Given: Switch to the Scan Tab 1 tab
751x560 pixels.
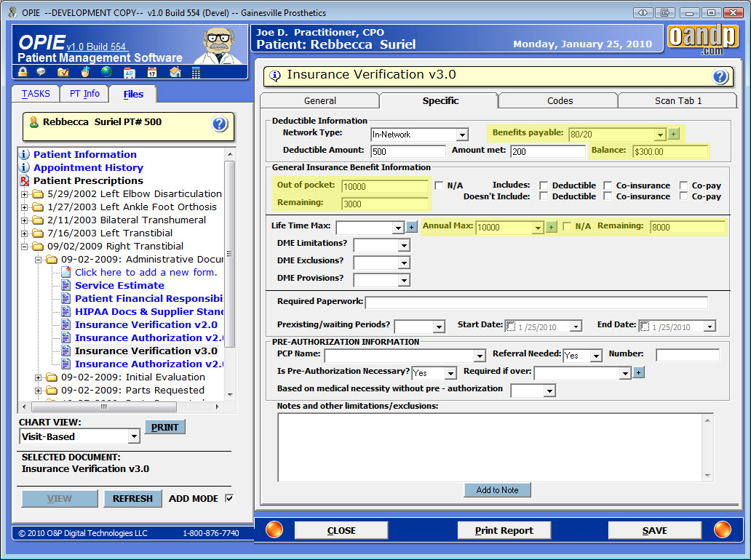Looking at the screenshot, I should [x=678, y=100].
